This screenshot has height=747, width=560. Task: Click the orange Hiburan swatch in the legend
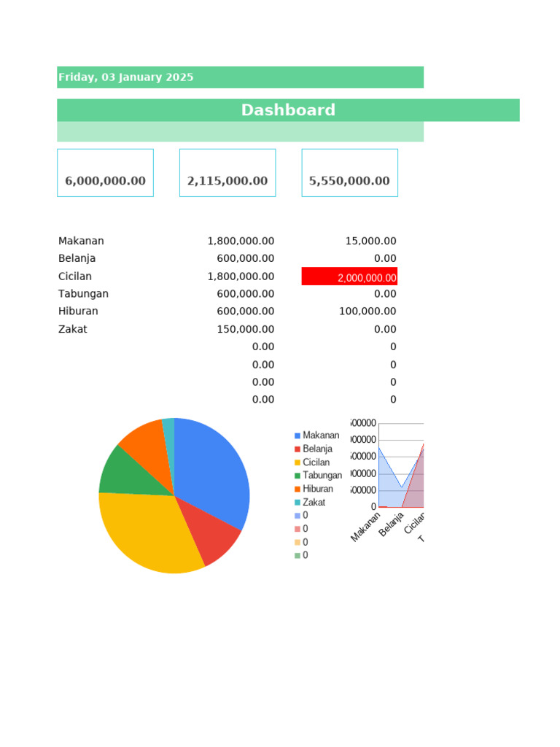297,489
